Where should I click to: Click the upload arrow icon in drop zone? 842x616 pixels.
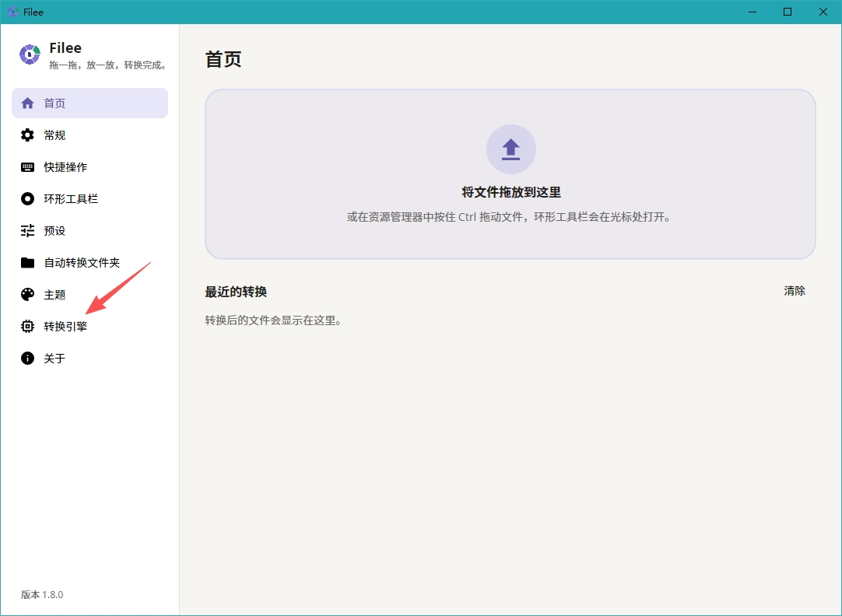[510, 149]
